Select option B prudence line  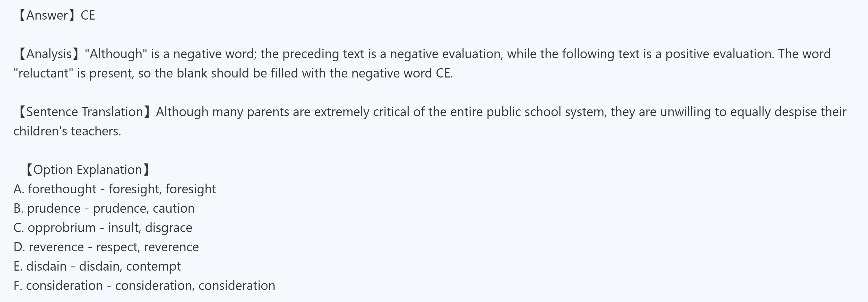click(x=104, y=208)
